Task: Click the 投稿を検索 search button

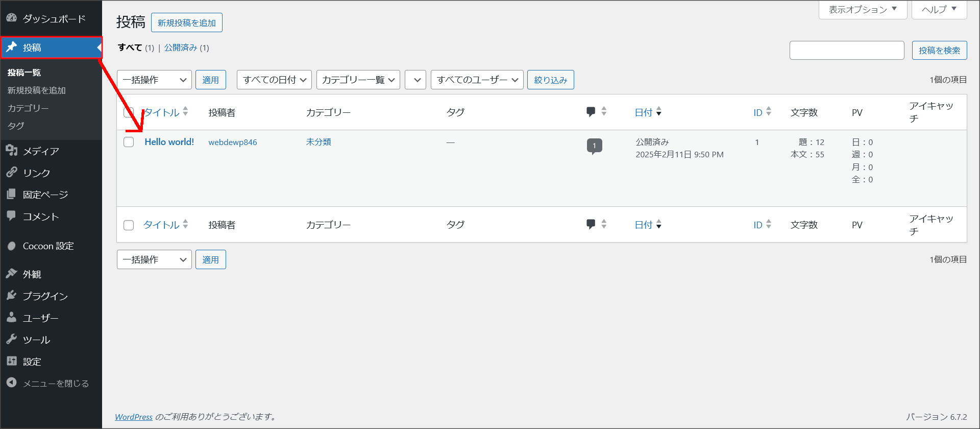Action: pyautogui.click(x=940, y=50)
